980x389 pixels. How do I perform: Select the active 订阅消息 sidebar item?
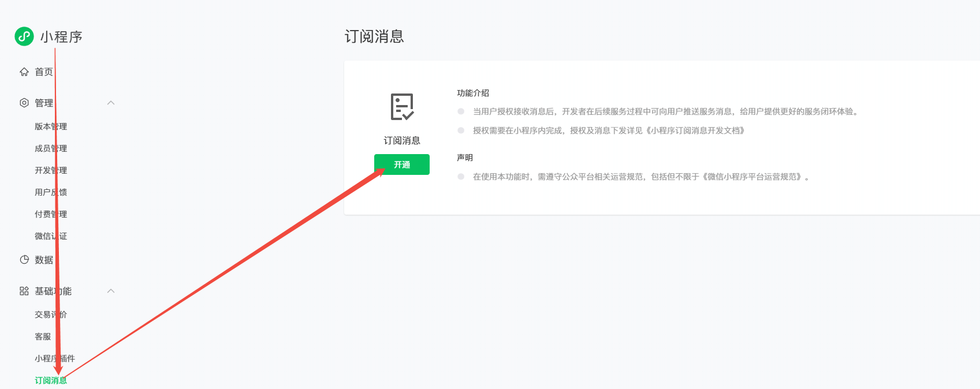pyautogui.click(x=50, y=380)
